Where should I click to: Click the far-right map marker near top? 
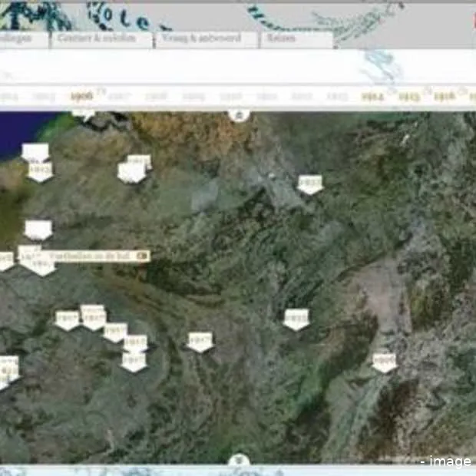pyautogui.click(x=310, y=183)
